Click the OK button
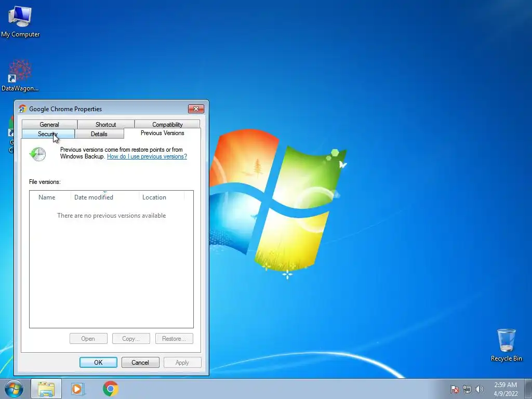This screenshot has width=532, height=399. coord(98,362)
